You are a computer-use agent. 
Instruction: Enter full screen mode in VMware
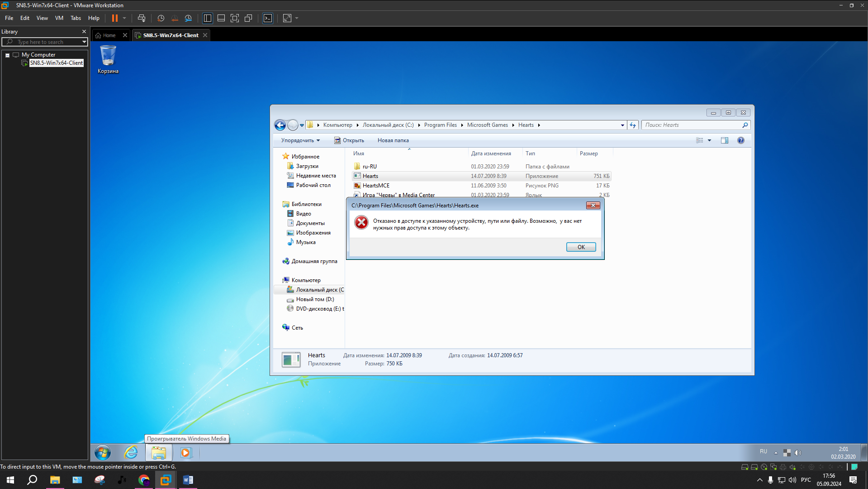tap(235, 18)
